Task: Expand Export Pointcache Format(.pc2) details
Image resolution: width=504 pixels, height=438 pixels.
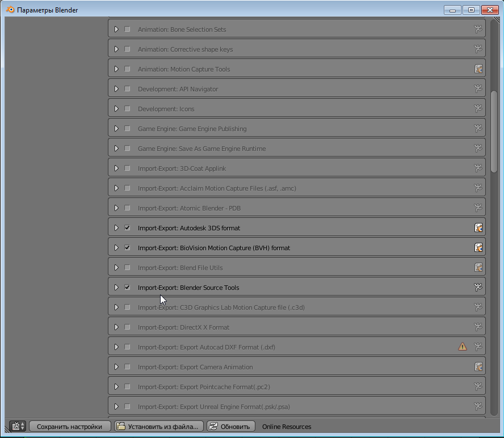Action: [116, 386]
